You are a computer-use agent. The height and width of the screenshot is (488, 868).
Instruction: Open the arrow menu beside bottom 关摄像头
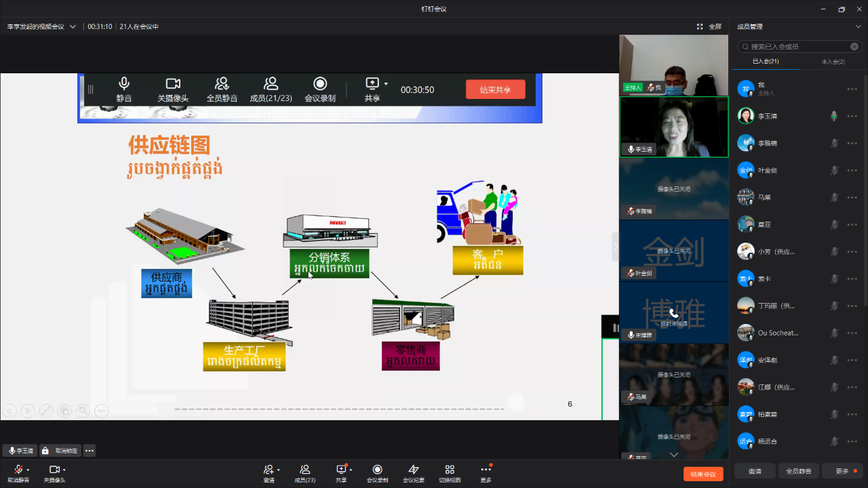(64, 470)
